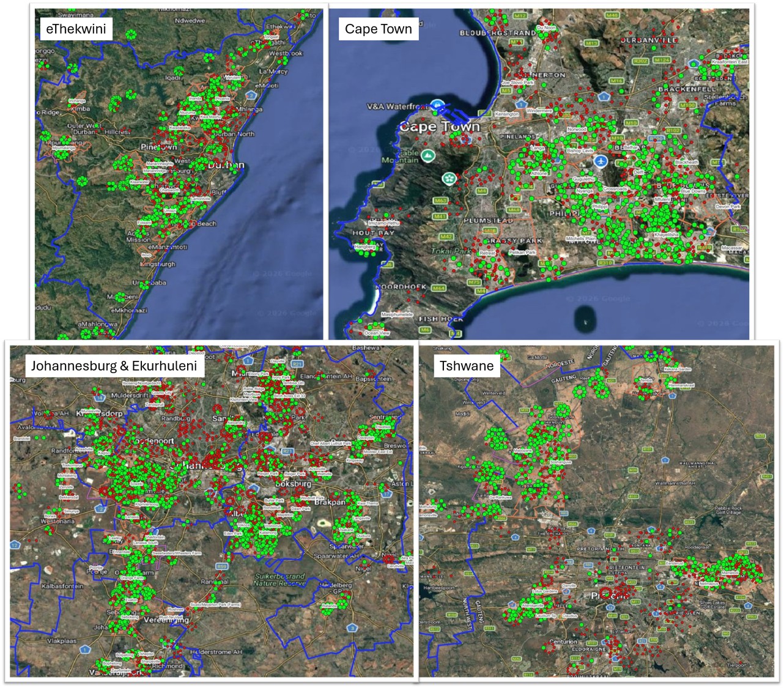
Task: Click the Pebble Rock Golf Village label
Action: click(x=728, y=510)
